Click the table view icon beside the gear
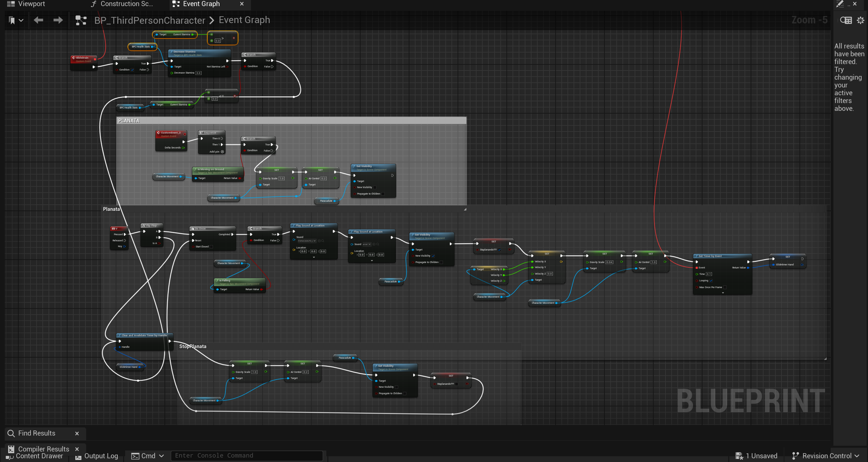Viewport: 868px width, 462px height. pyautogui.click(x=846, y=20)
